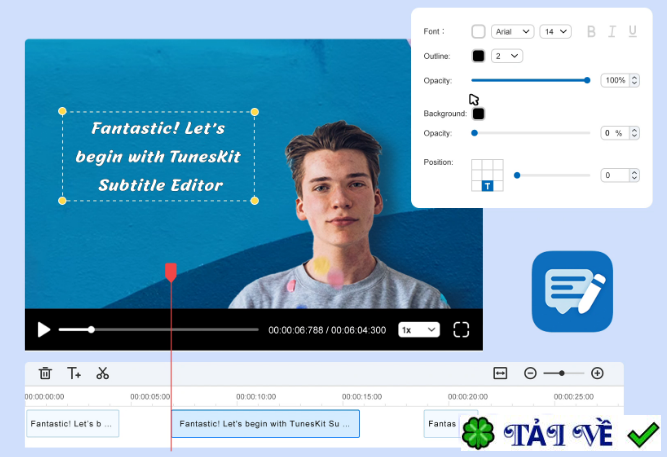Click the position offset 0 field
This screenshot has width=667, height=457.
[615, 175]
